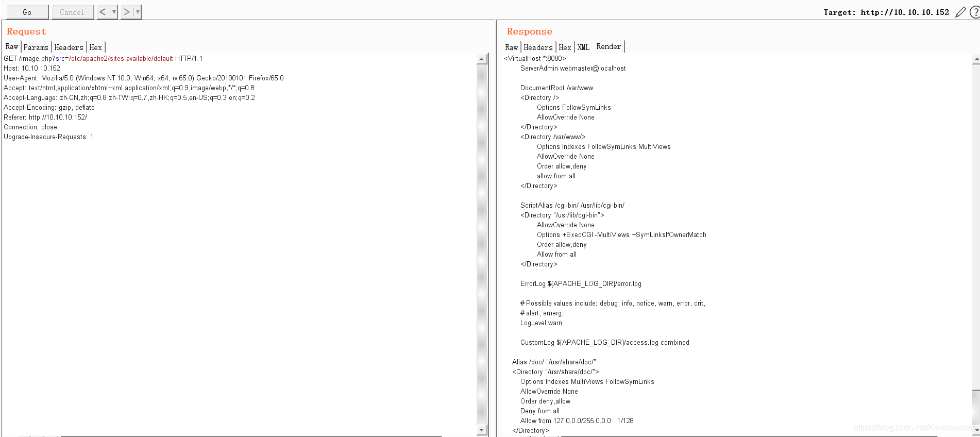Open the forward history dropdown arrow
This screenshot has width=980, height=437.
138,12
